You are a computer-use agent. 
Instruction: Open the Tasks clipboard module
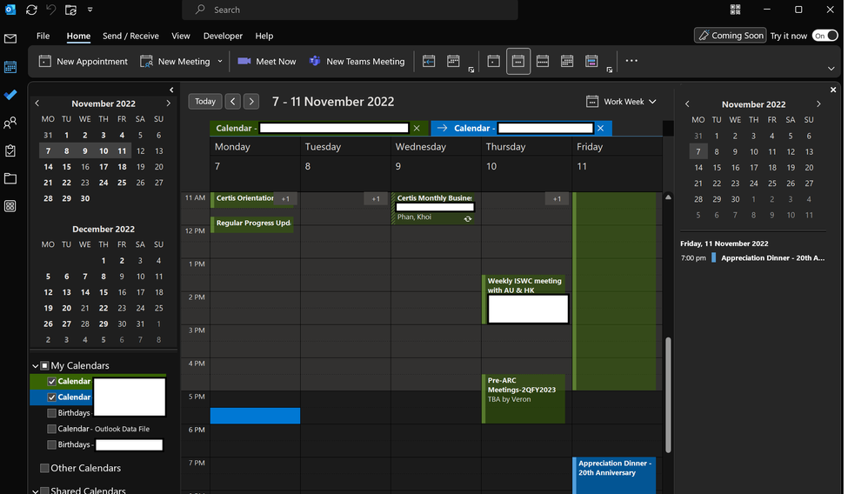(10, 150)
